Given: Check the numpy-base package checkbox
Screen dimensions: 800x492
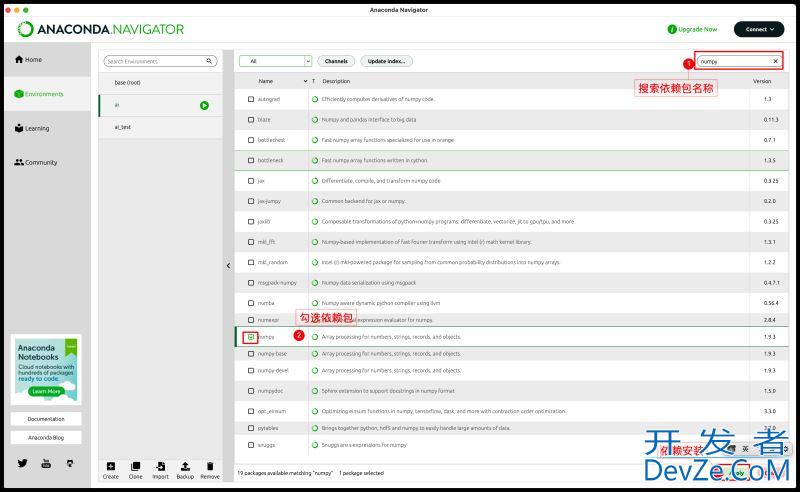Looking at the screenshot, I should (x=251, y=354).
